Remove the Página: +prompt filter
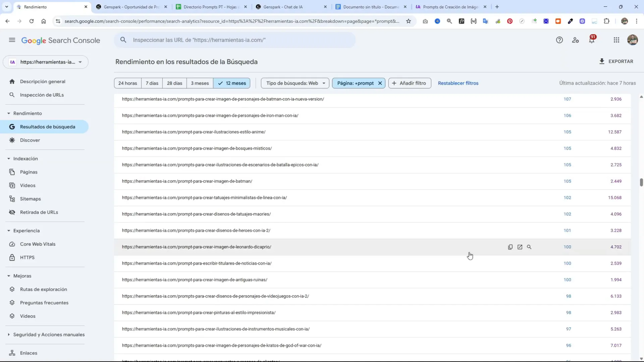This screenshot has width=644, height=362. tap(380, 83)
